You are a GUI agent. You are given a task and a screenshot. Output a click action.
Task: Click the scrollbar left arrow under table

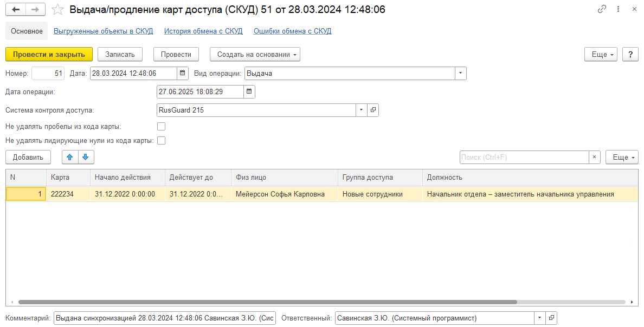point(12,302)
